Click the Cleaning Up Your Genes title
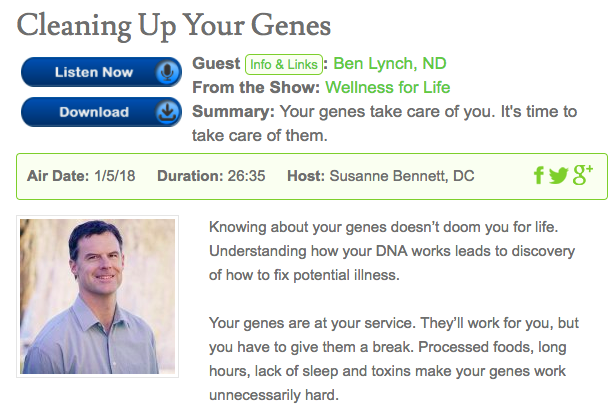The image size is (615, 410). pos(174,26)
